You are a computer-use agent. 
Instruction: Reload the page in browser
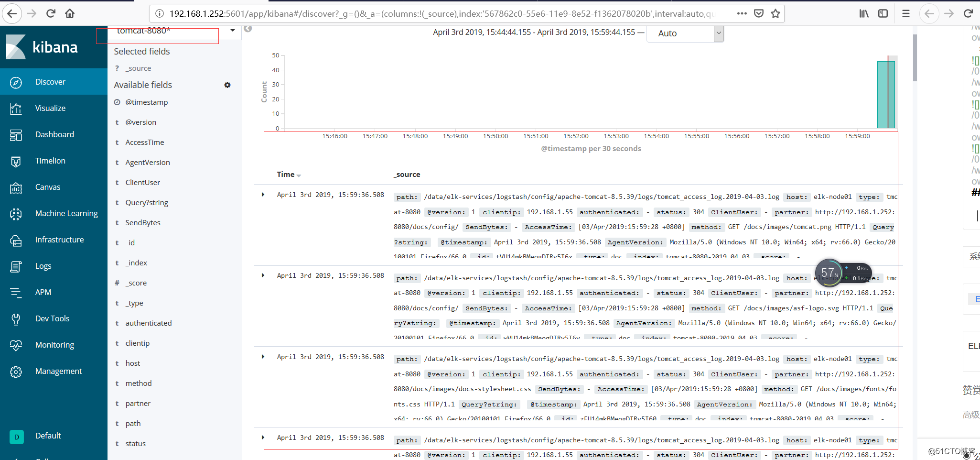point(51,13)
